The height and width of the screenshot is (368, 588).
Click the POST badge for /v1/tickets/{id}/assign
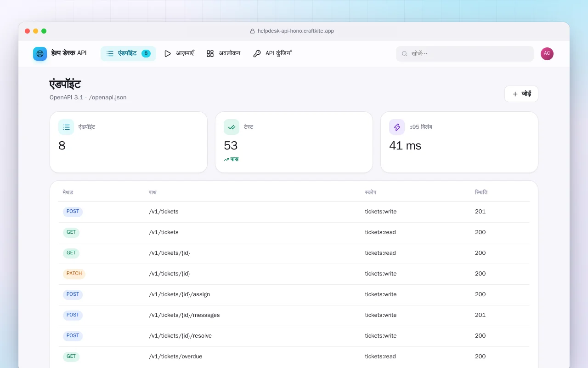tap(73, 294)
